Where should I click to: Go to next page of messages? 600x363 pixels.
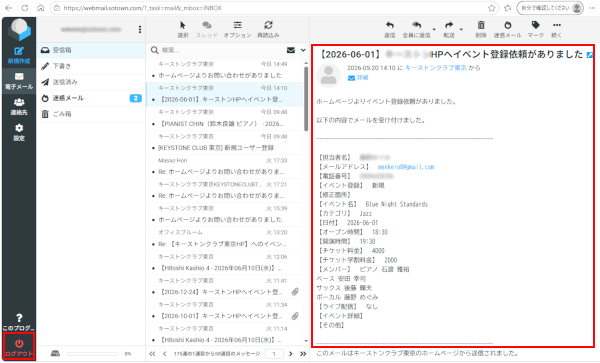click(x=291, y=354)
